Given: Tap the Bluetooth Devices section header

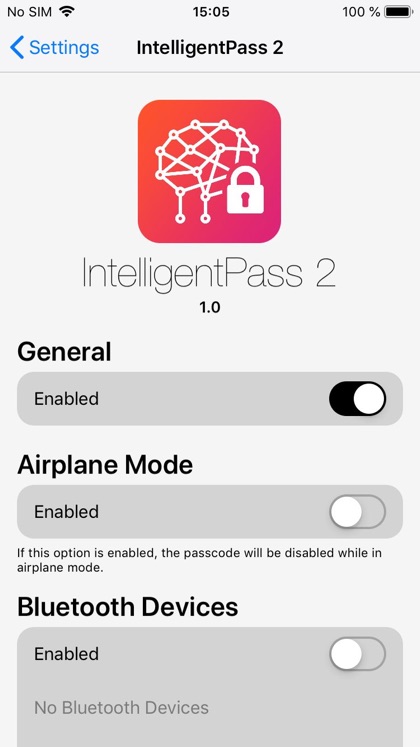Looking at the screenshot, I should (128, 607).
